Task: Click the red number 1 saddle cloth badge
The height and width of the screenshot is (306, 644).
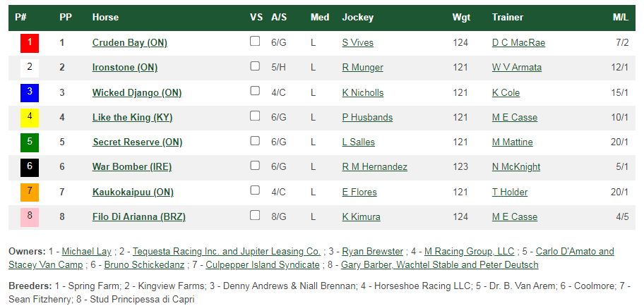Action: tap(30, 43)
